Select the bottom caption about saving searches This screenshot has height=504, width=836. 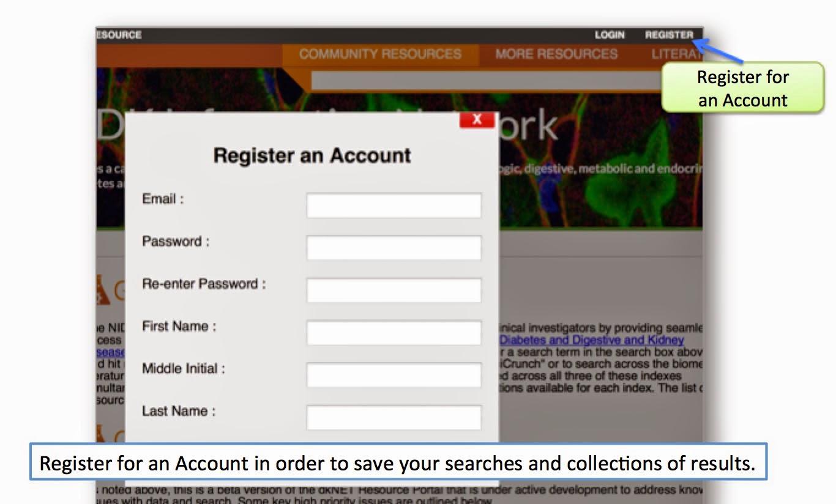point(398,463)
